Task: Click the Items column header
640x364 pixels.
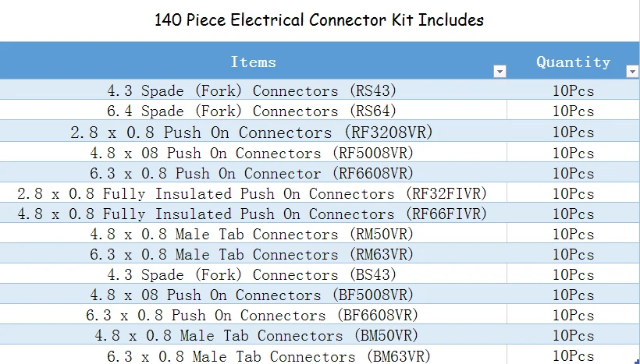Action: pos(253,62)
